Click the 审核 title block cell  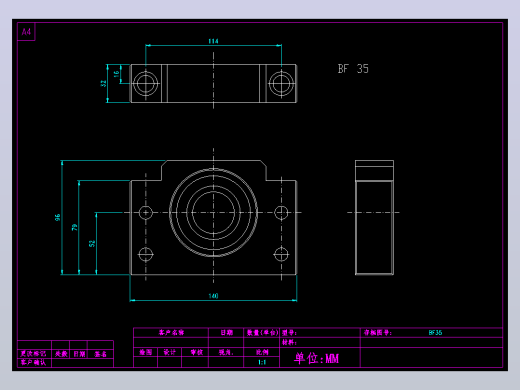tap(196, 352)
